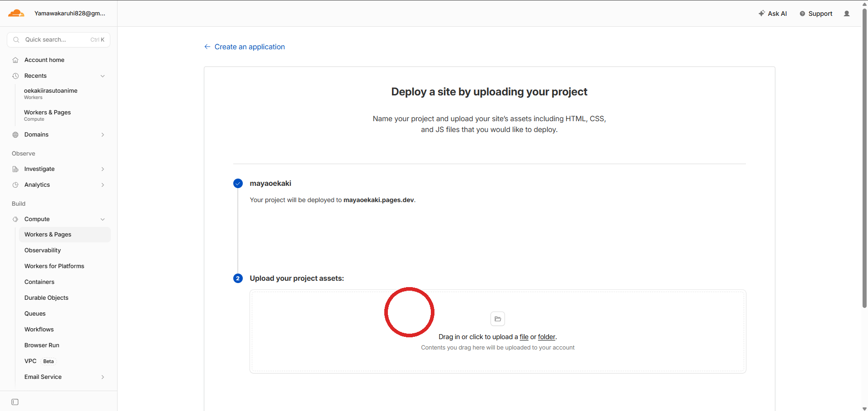Image resolution: width=868 pixels, height=411 pixels.
Task: Toggle the sidebar collapse icon
Action: [15, 402]
